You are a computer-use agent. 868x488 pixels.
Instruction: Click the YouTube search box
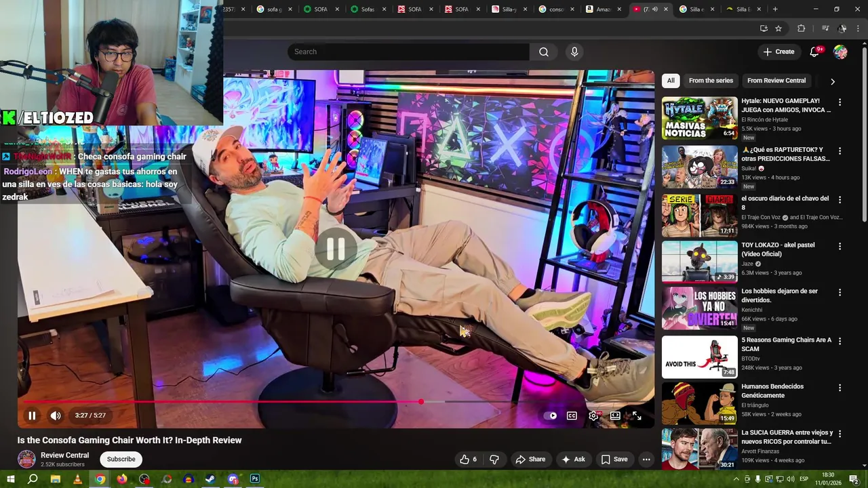409,52
